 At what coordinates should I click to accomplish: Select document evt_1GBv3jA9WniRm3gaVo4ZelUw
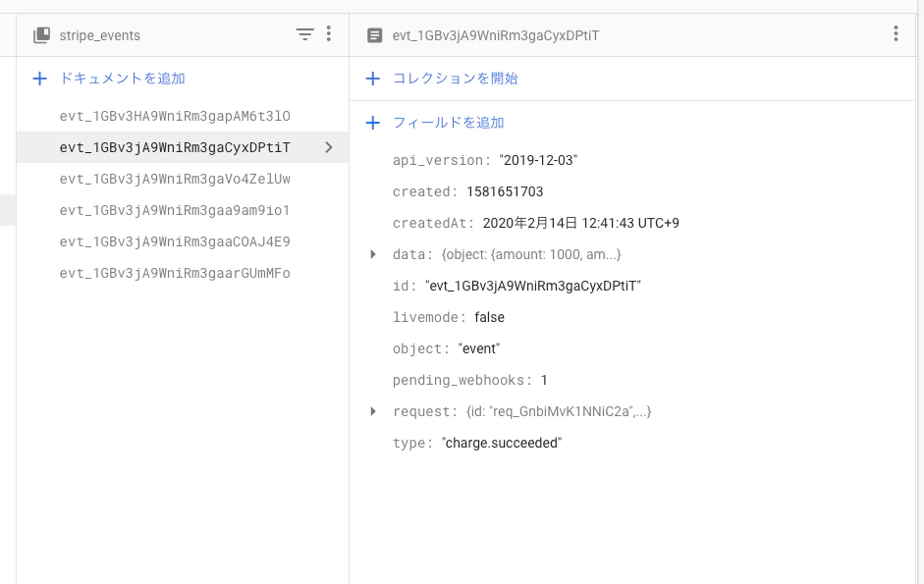click(175, 179)
